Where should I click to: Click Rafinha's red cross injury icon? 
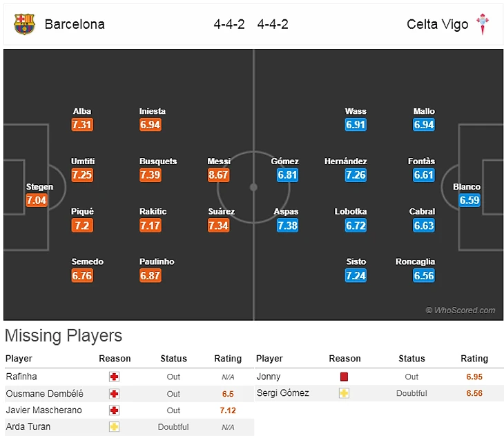click(115, 377)
